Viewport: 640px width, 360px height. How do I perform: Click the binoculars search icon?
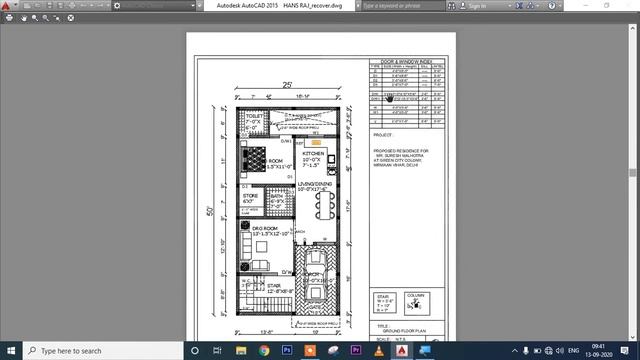[x=451, y=6]
